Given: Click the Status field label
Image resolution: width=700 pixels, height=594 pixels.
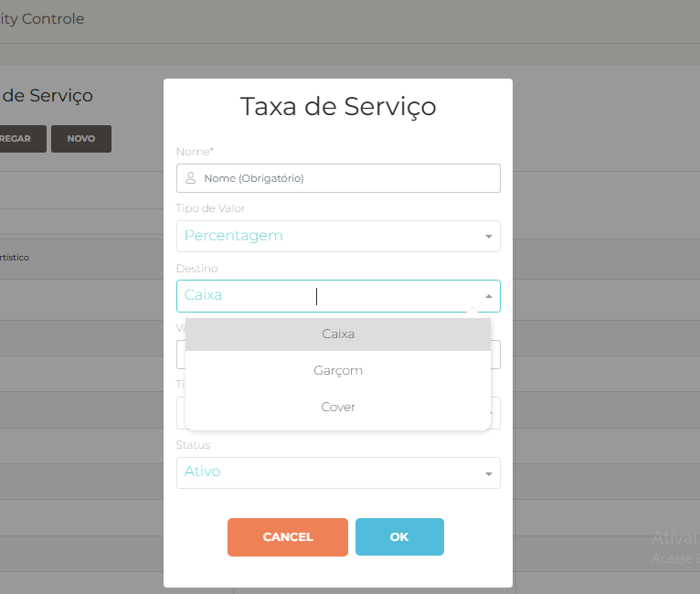Looking at the screenshot, I should [x=193, y=445].
